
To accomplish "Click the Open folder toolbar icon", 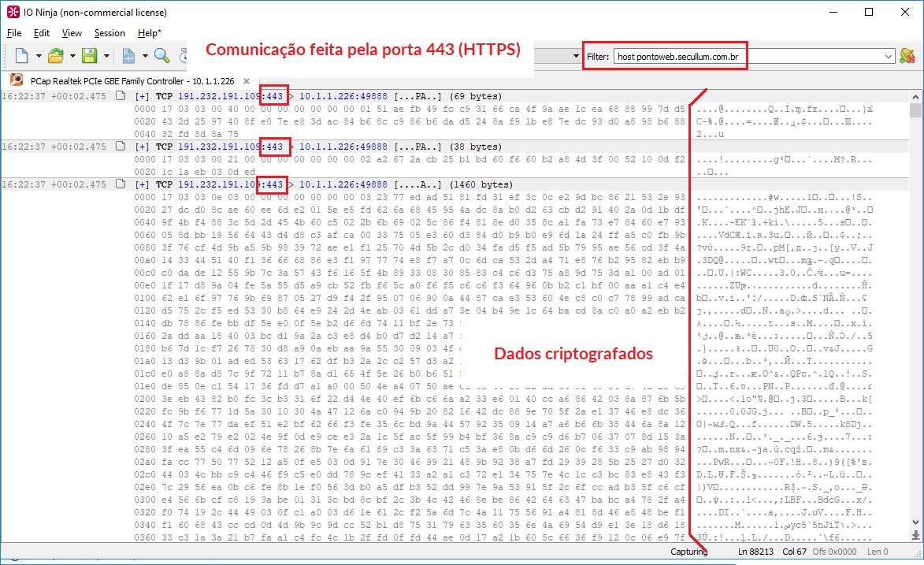I will tap(55, 56).
